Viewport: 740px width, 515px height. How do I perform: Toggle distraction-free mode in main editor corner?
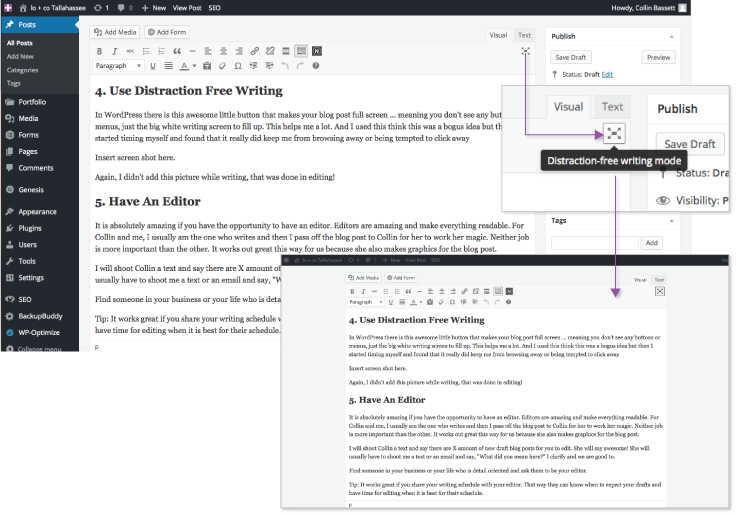tap(525, 51)
